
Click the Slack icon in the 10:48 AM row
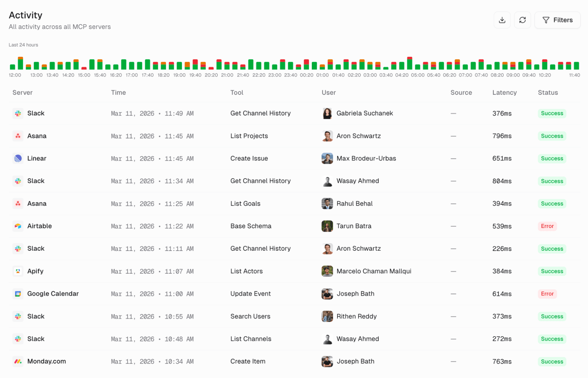click(x=18, y=339)
